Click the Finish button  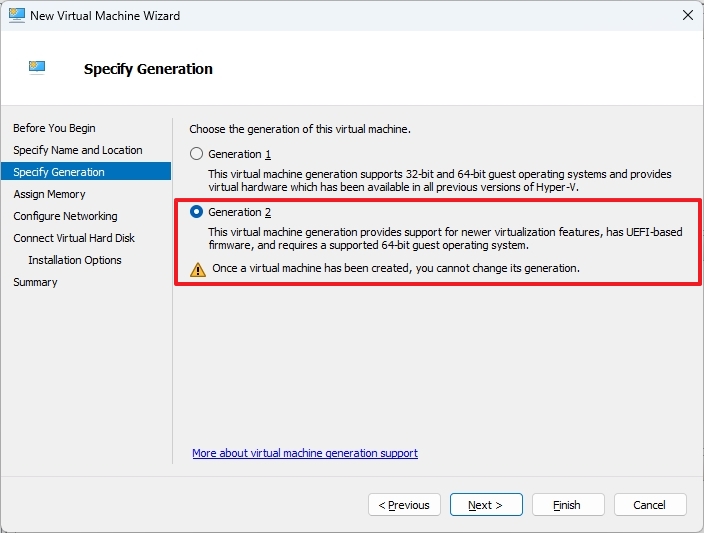coord(568,505)
